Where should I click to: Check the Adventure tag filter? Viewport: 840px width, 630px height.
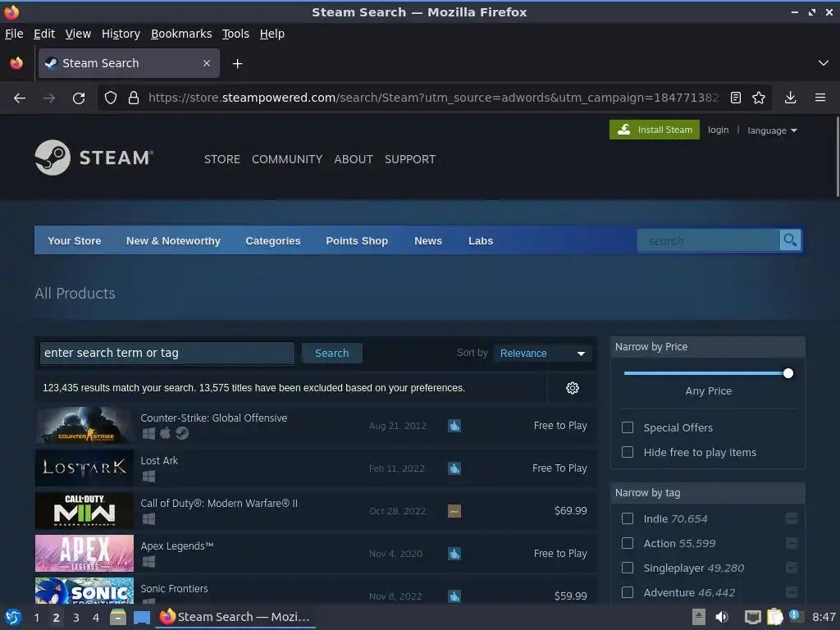[x=628, y=592]
